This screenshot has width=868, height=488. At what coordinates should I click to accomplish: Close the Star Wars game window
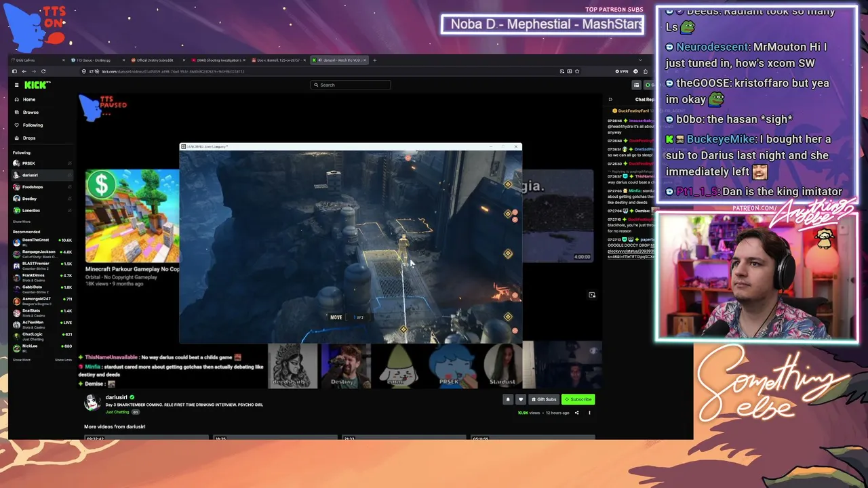coord(516,146)
